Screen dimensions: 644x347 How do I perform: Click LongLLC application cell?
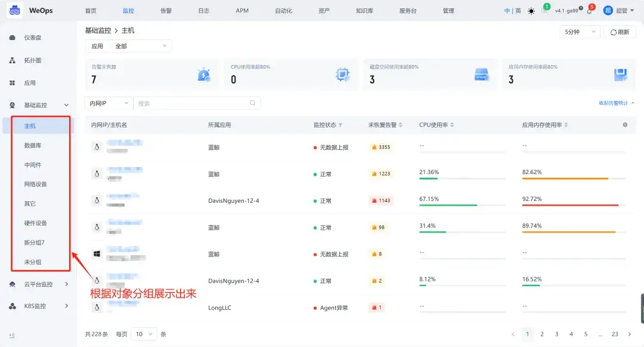219,308
